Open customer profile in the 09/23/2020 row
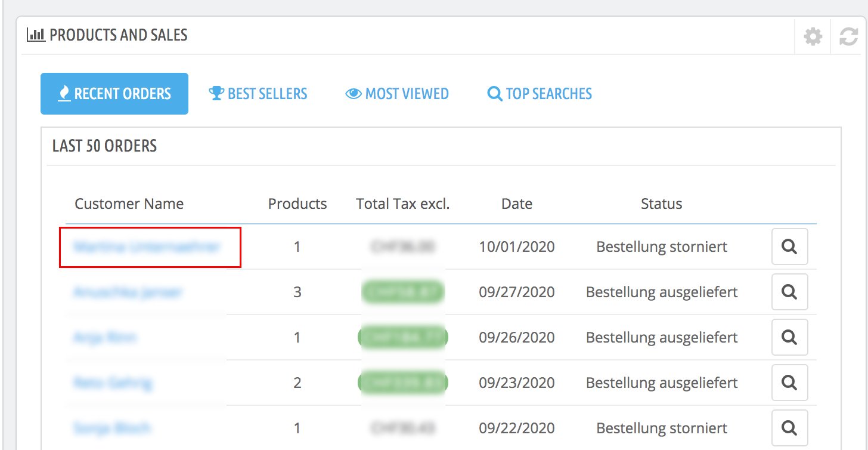Image resolution: width=868 pixels, height=450 pixels. [113, 383]
